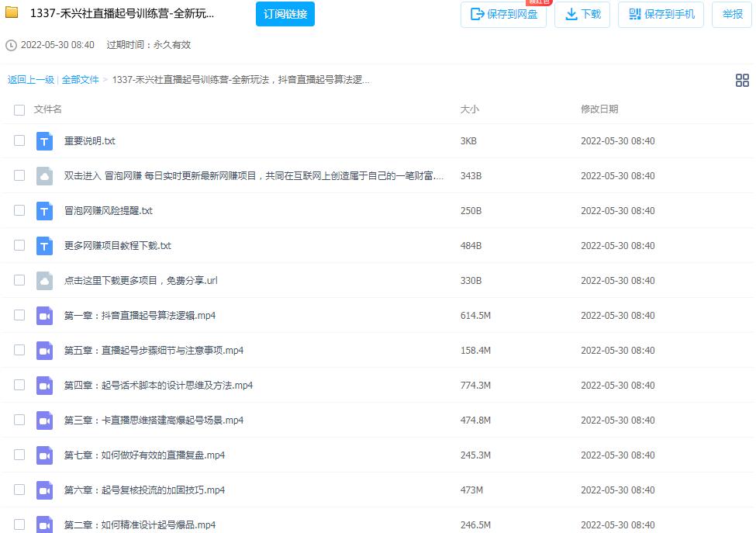Open 第二章：如何精准设计起号爆品.mp4
The height and width of the screenshot is (533, 756).
[140, 524]
